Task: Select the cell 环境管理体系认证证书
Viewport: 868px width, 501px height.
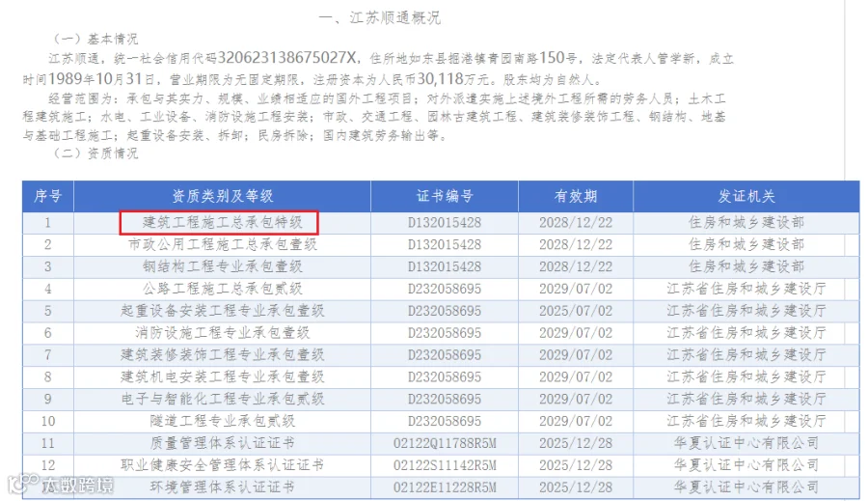Action: coord(222,487)
